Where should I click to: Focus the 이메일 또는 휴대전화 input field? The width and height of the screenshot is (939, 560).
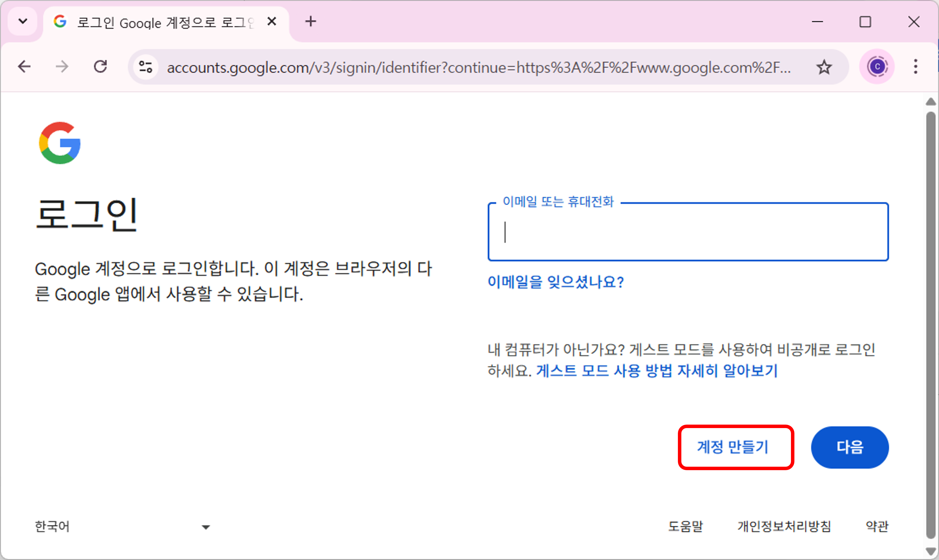pos(687,232)
